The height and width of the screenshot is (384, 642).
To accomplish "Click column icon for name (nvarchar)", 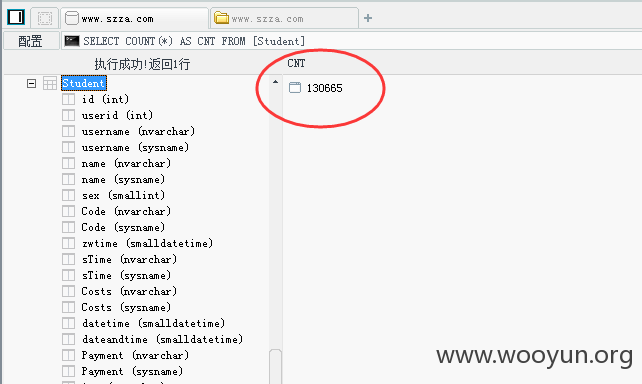I will (68, 163).
